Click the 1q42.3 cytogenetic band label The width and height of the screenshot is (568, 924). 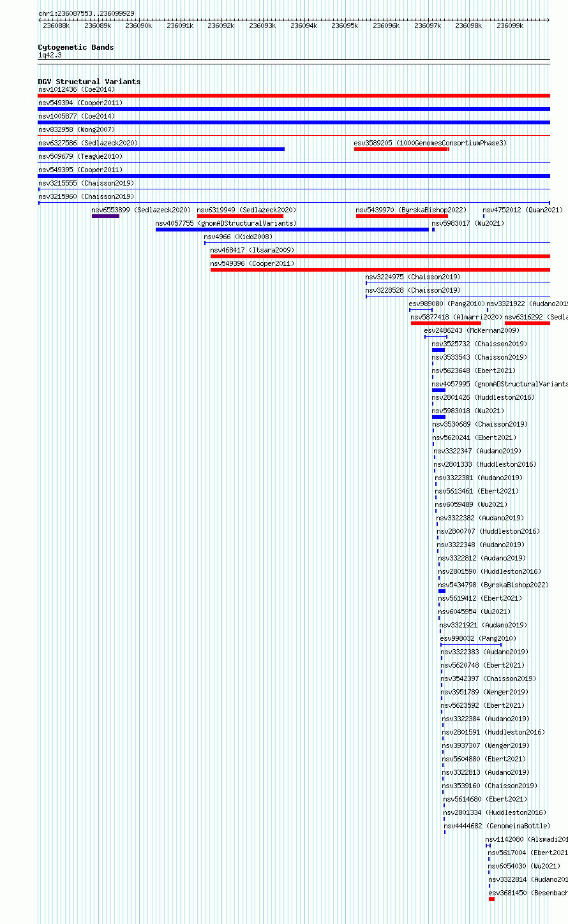(50, 55)
